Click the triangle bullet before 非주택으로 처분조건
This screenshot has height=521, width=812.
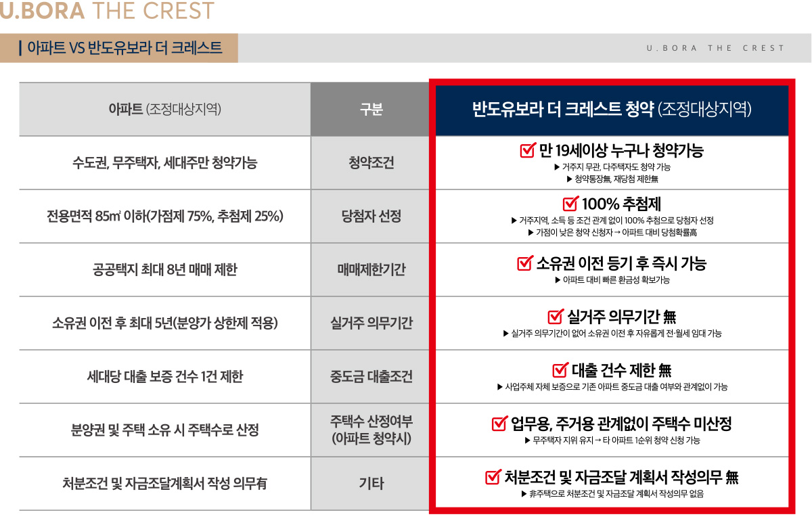[524, 494]
